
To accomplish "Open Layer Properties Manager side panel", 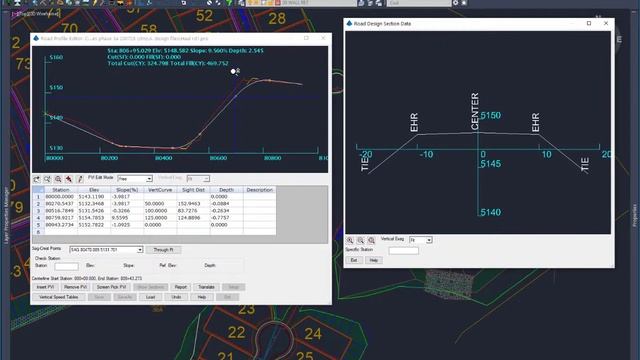I will pos(6,216).
